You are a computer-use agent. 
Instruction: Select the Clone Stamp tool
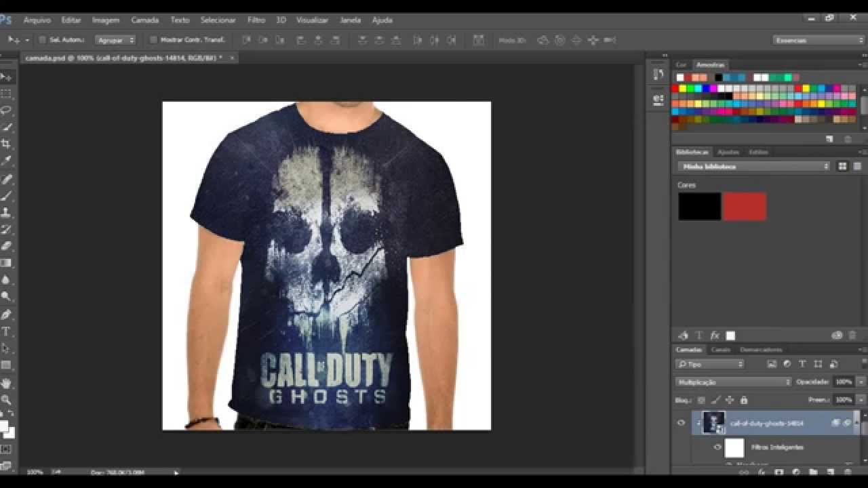coord(6,212)
